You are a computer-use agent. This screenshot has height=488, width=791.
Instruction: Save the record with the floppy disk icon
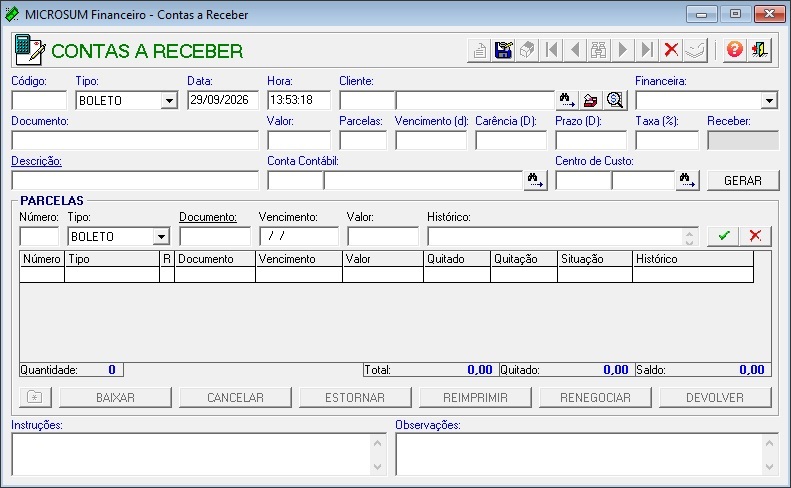pyautogui.click(x=503, y=50)
